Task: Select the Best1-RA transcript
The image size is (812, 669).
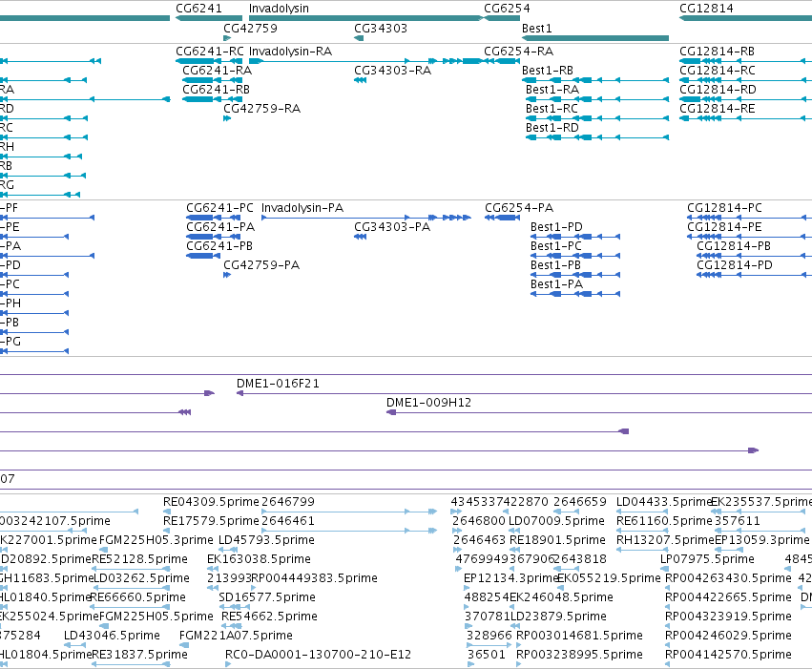Action: pyautogui.click(x=597, y=99)
